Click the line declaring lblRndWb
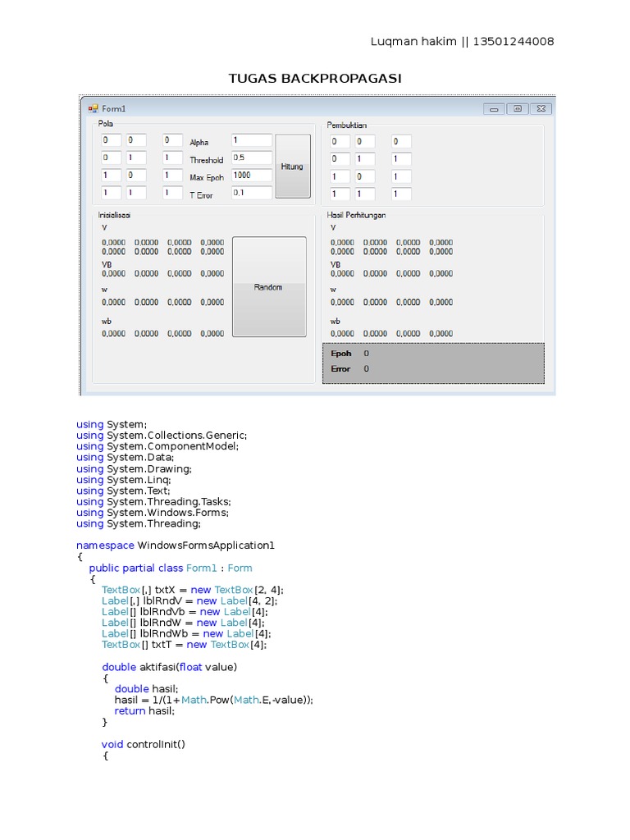 pyautogui.click(x=186, y=634)
